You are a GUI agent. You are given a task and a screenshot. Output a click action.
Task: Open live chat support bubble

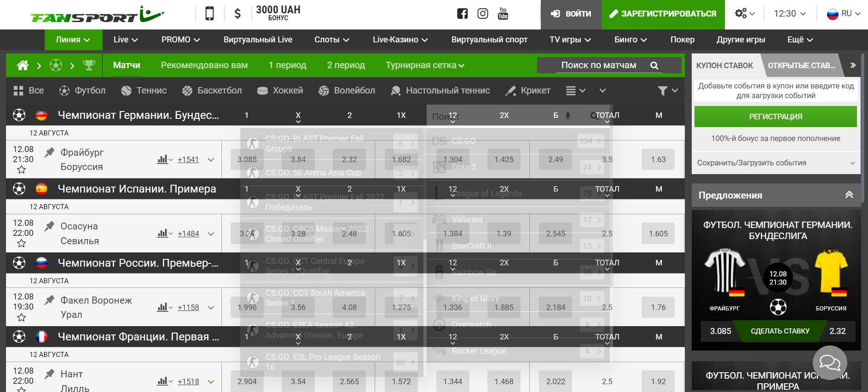pyautogui.click(x=829, y=363)
